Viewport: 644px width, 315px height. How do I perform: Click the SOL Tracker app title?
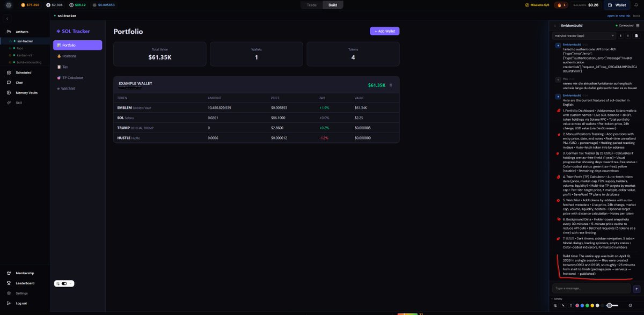coord(74,31)
